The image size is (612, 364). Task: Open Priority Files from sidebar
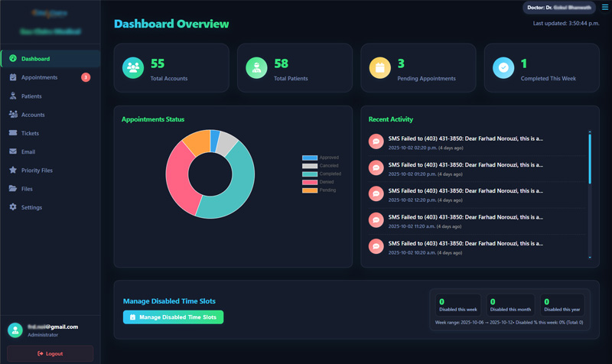coord(50,170)
